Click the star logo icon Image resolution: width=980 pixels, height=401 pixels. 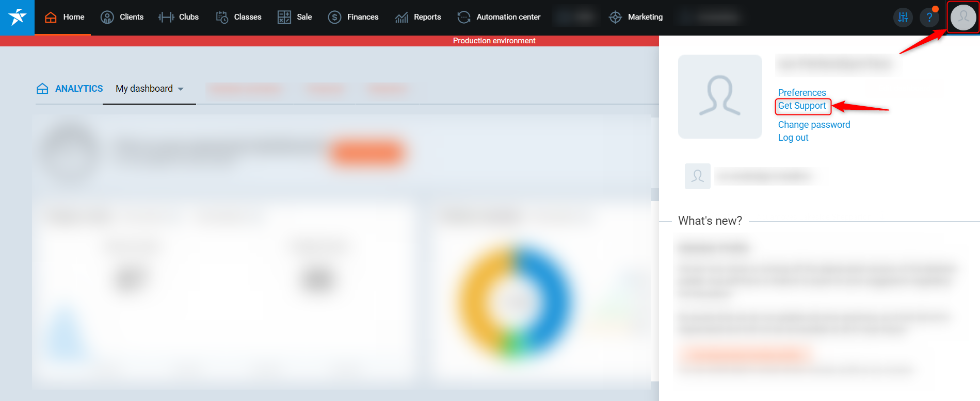(x=17, y=17)
